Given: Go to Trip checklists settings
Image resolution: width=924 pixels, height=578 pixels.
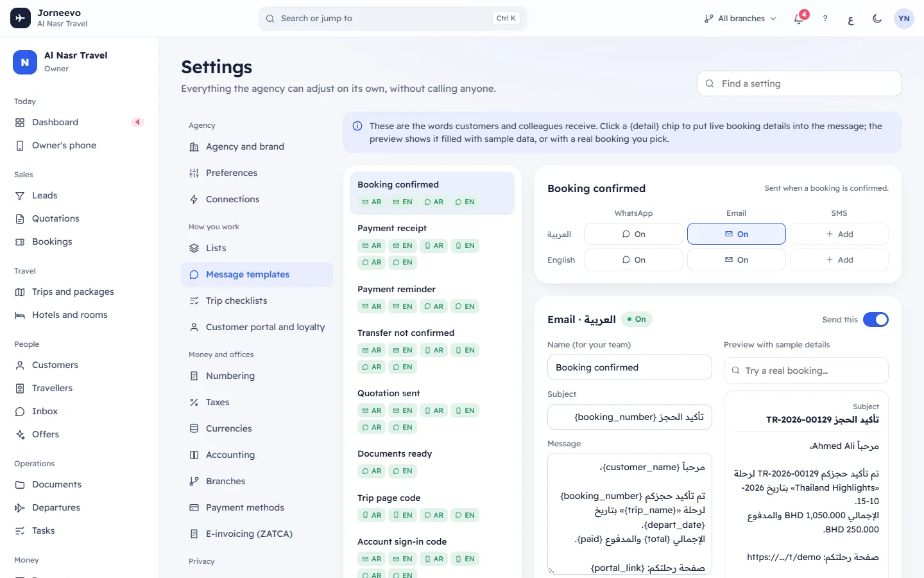Looking at the screenshot, I should 257,301.
